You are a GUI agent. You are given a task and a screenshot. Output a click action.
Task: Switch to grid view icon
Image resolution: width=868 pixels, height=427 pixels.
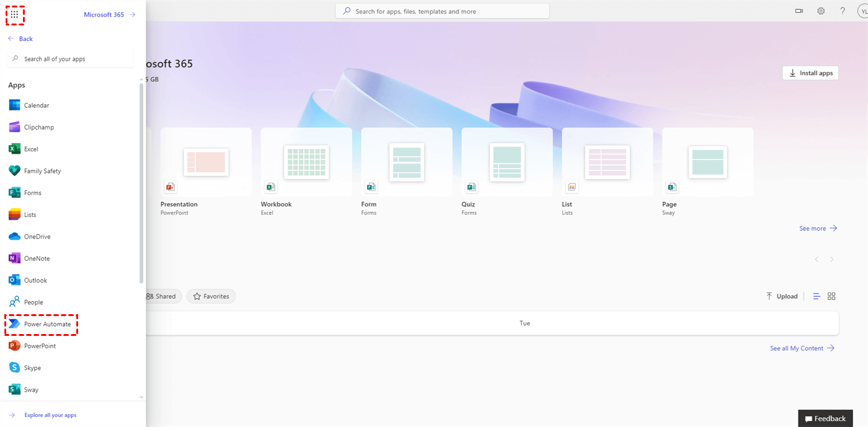[x=832, y=296]
